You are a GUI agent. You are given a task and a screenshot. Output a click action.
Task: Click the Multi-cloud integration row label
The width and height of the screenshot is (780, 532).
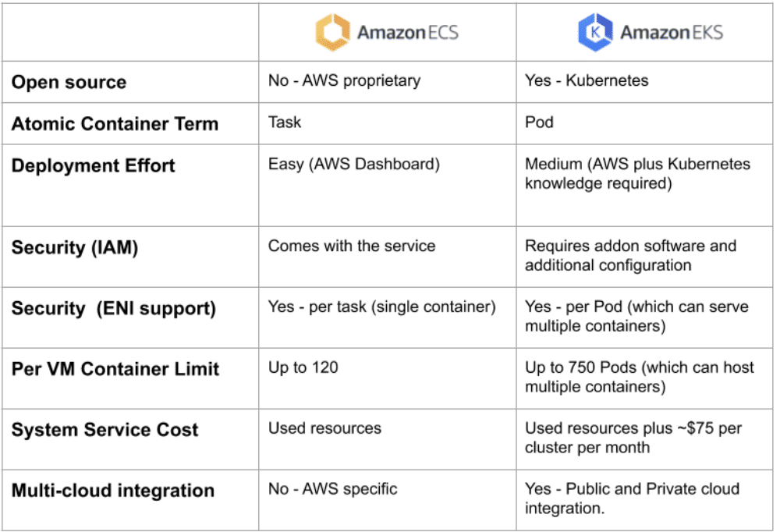pyautogui.click(x=112, y=491)
